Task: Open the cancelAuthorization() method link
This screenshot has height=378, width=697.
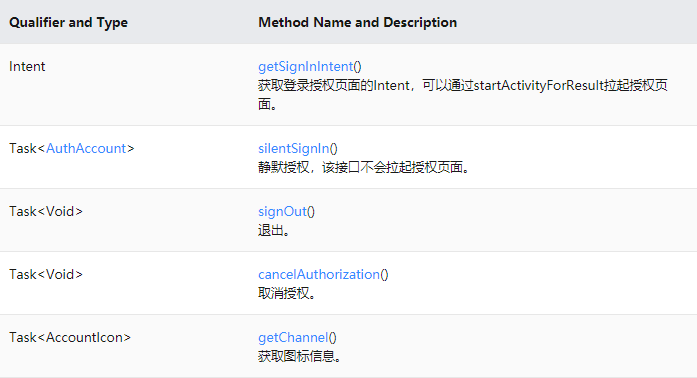Action: pyautogui.click(x=323, y=275)
